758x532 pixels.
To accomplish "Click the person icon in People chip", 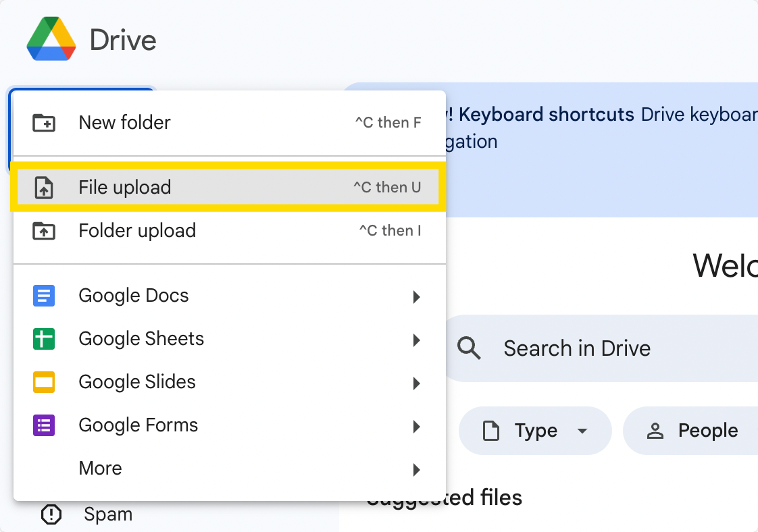I will point(655,431).
